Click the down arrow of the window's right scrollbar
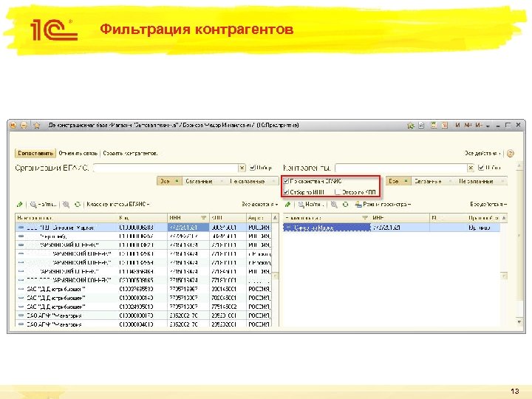The width and height of the screenshot is (532, 399). [x=519, y=321]
